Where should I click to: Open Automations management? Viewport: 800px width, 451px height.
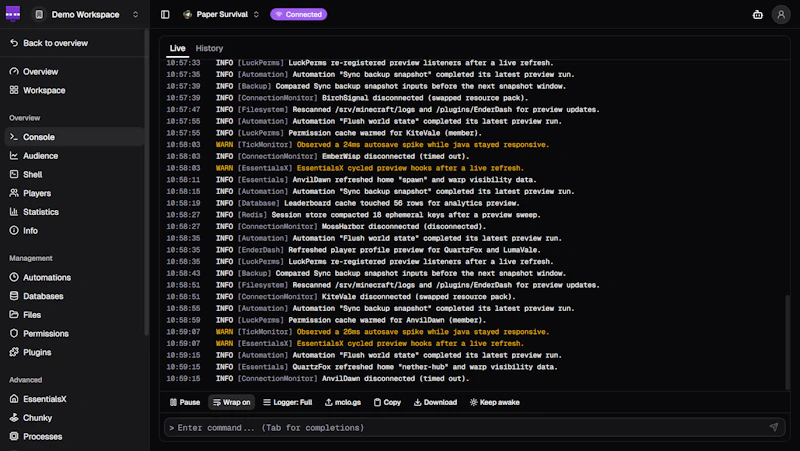tap(74, 278)
